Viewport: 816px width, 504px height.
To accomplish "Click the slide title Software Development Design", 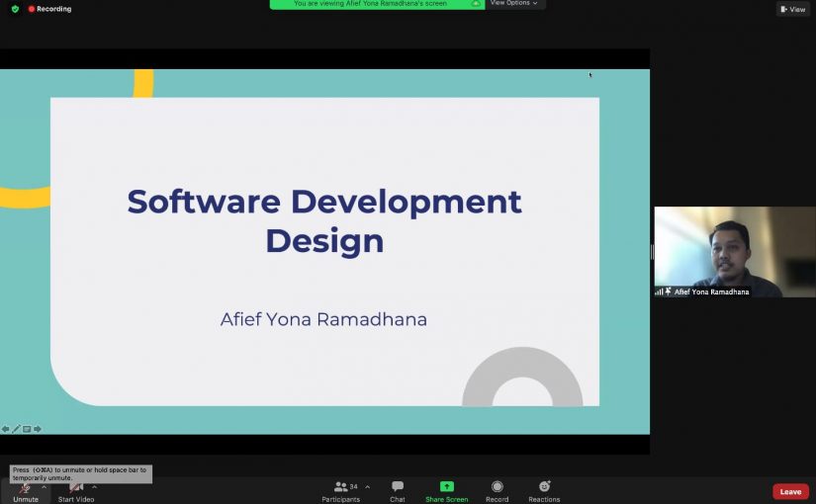I will coord(324,221).
